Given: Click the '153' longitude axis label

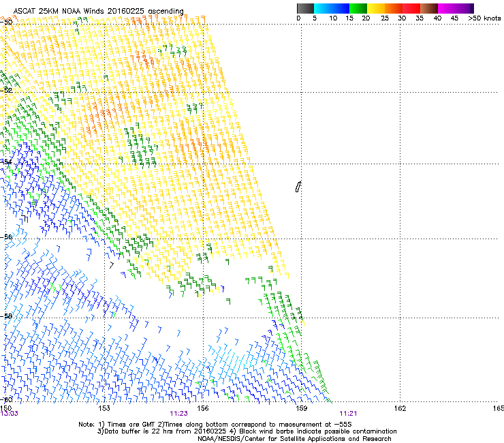Looking at the screenshot, I should click(x=104, y=408).
